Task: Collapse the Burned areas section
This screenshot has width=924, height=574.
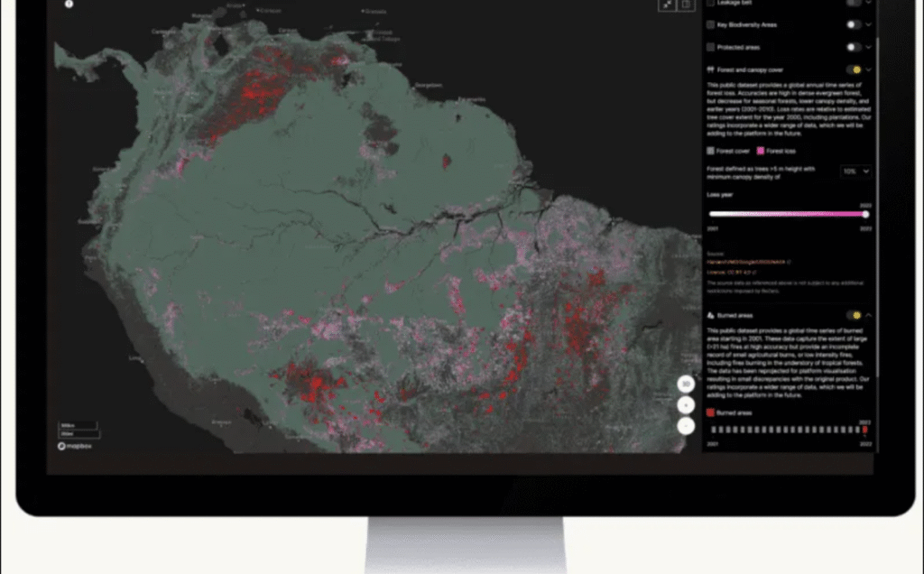Action: (x=868, y=315)
